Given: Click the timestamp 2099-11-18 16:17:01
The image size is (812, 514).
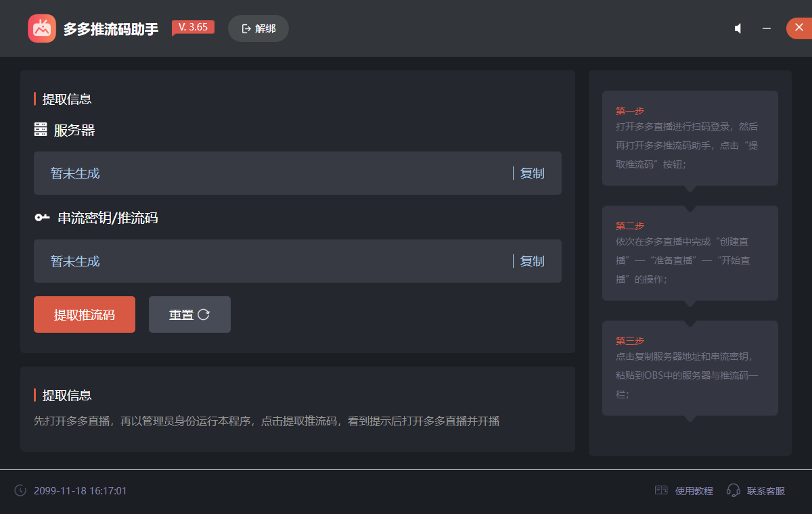Looking at the screenshot, I should pyautogui.click(x=81, y=490).
